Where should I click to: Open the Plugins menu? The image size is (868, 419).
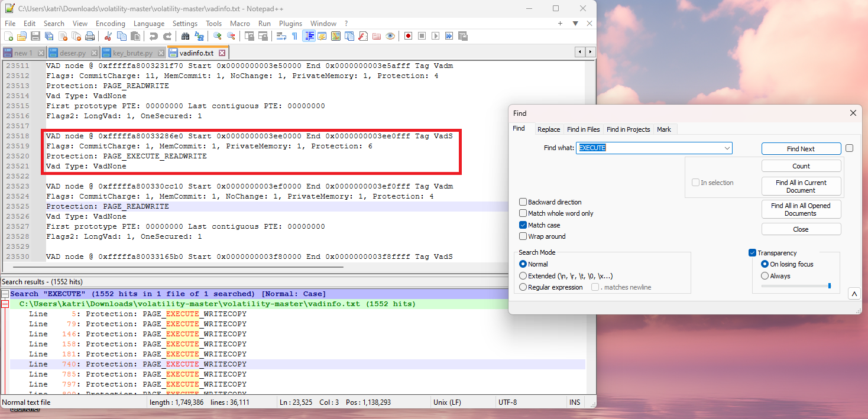click(290, 24)
